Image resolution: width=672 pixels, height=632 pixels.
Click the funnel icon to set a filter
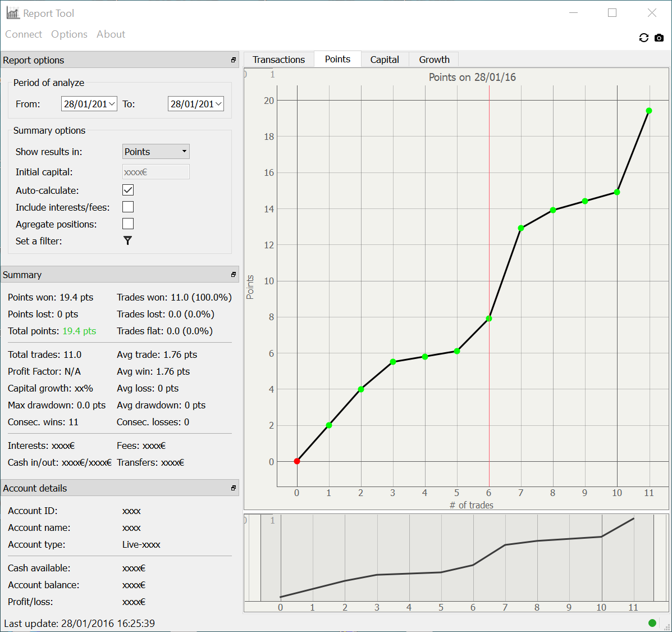(x=128, y=240)
